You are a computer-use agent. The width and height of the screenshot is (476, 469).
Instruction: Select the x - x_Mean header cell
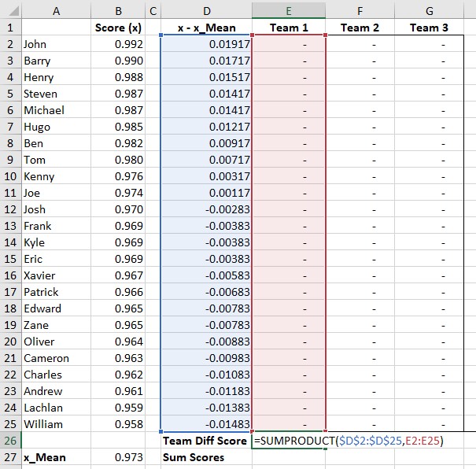206,28
